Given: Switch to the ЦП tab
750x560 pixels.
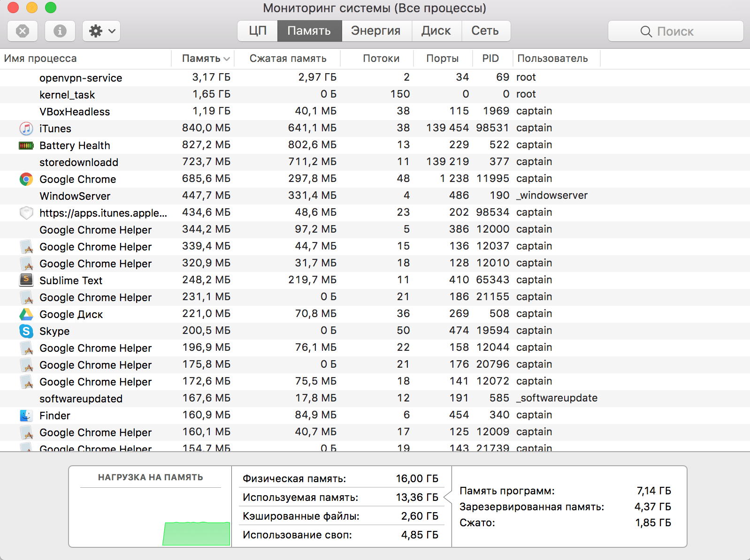Looking at the screenshot, I should (258, 31).
